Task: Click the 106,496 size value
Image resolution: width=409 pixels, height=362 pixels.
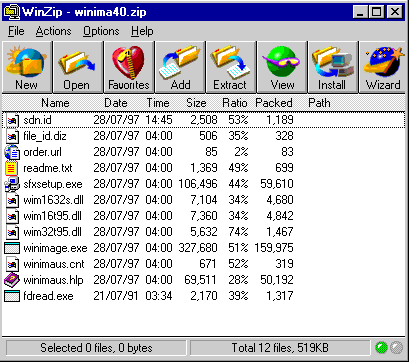Action: (198, 184)
